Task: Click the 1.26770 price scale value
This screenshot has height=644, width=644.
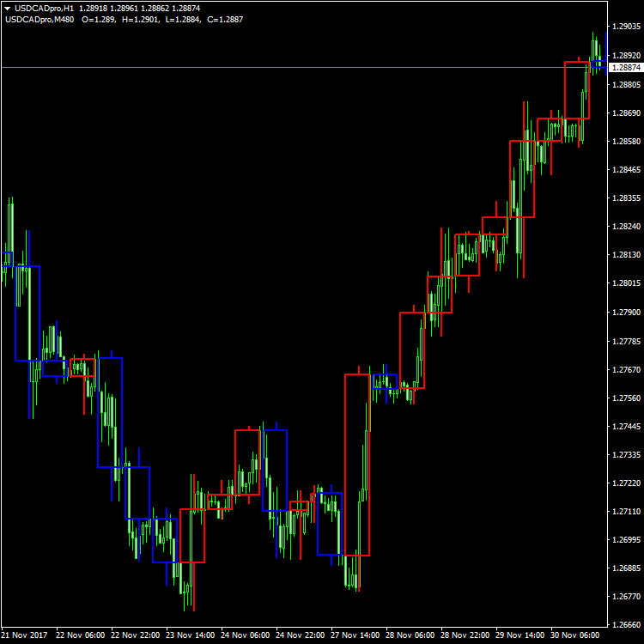Action: [626, 597]
